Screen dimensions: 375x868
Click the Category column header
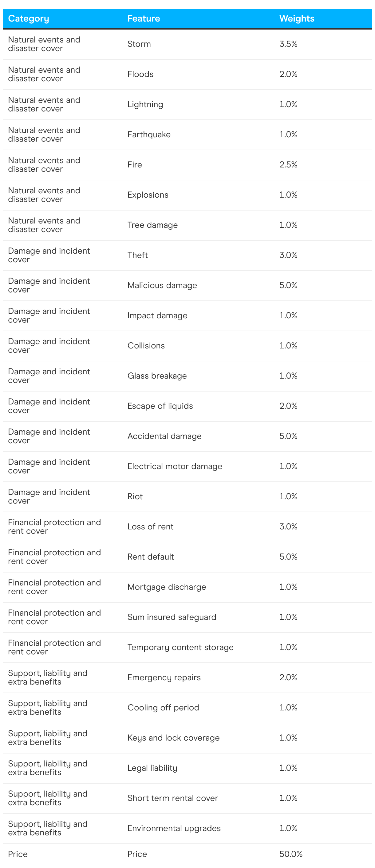pos(29,18)
